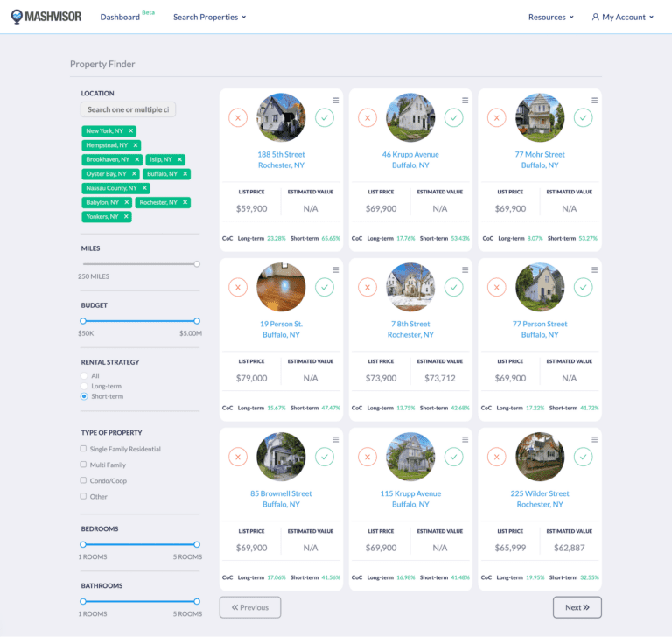Open card menu for 19 Person St.
The height and width of the screenshot is (637, 672).
pos(336,270)
